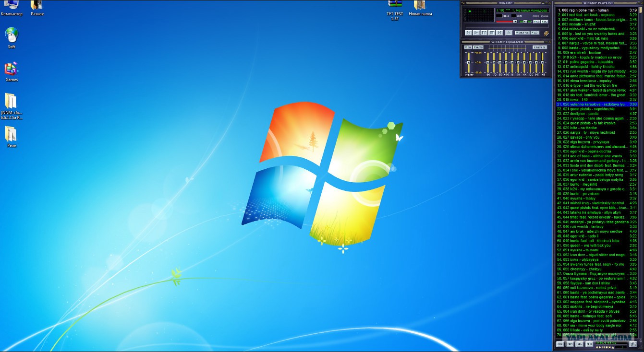644x352 pixels.
Task: Open the NNM-club folder desktop icon
Action: coord(12,106)
